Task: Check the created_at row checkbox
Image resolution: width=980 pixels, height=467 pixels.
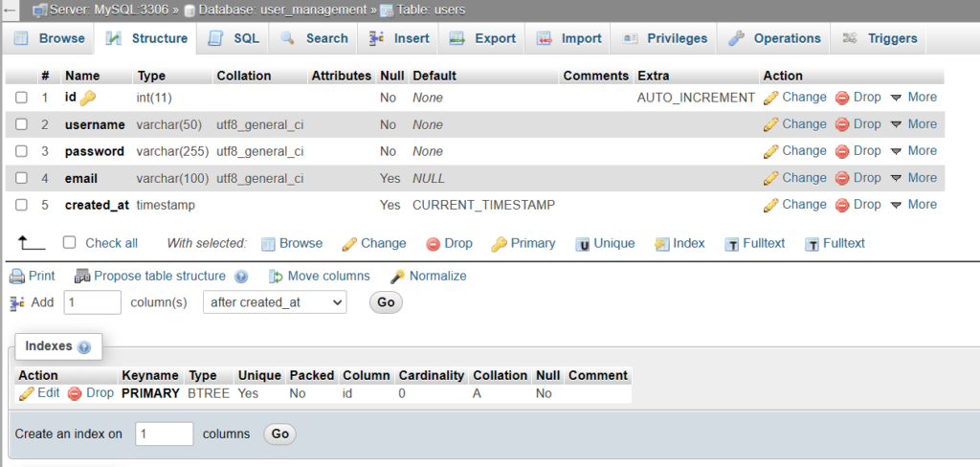Action: [x=21, y=205]
